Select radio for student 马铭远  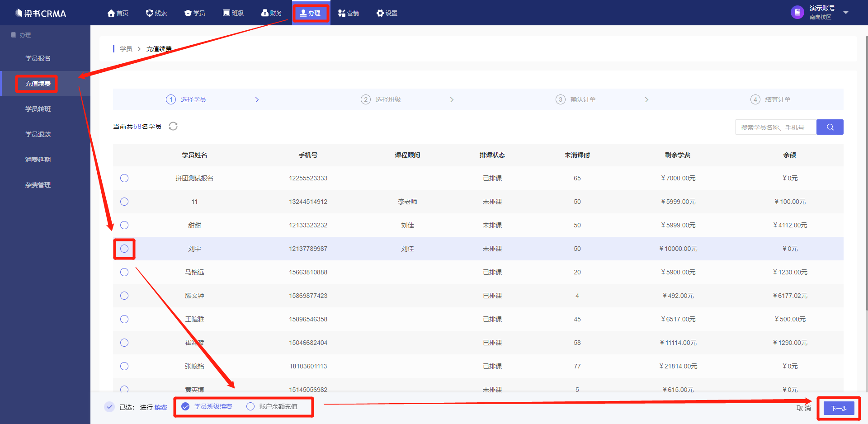(124, 272)
